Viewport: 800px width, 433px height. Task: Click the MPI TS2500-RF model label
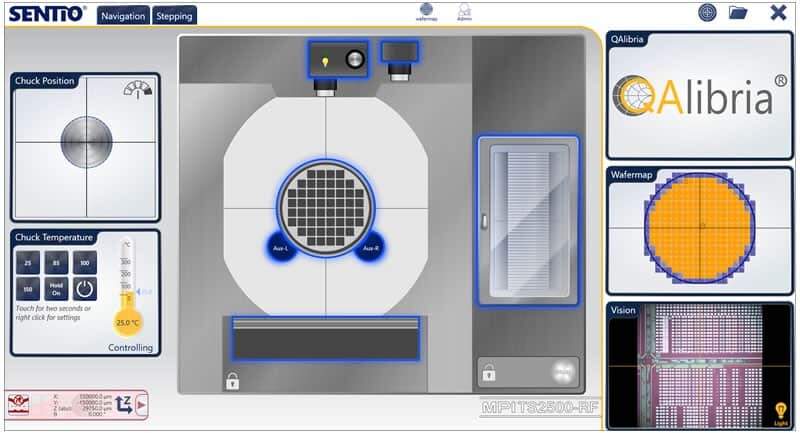(x=540, y=407)
